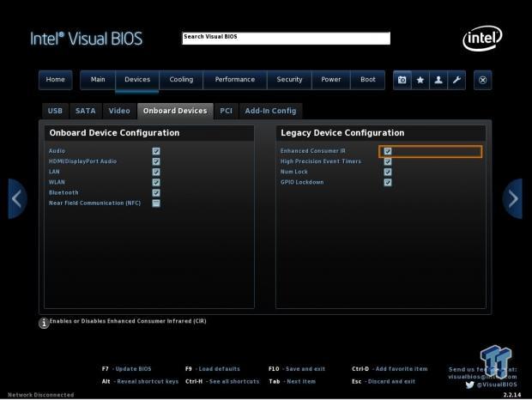The width and height of the screenshot is (532, 400).
Task: Click the camera screenshot icon
Action: (x=402, y=80)
